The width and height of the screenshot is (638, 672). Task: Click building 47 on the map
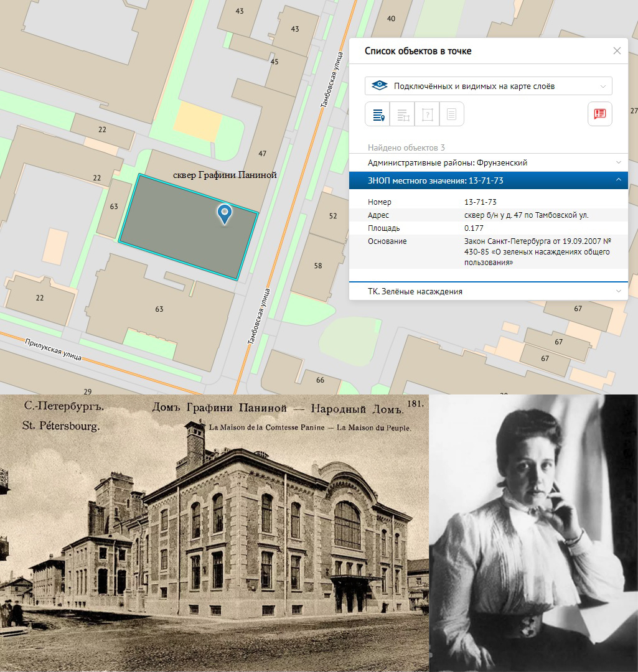point(262,153)
